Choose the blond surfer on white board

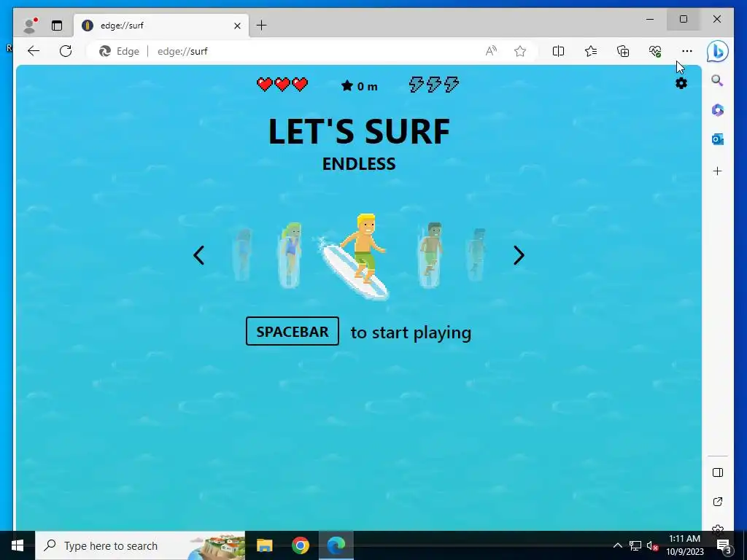pos(356,257)
